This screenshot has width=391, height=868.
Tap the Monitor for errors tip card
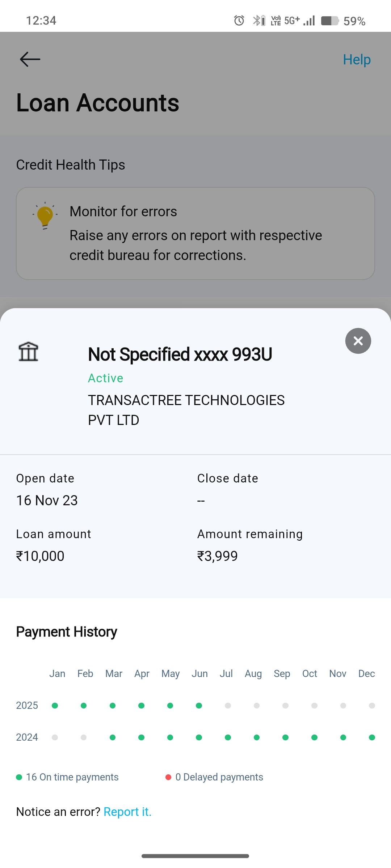(195, 233)
